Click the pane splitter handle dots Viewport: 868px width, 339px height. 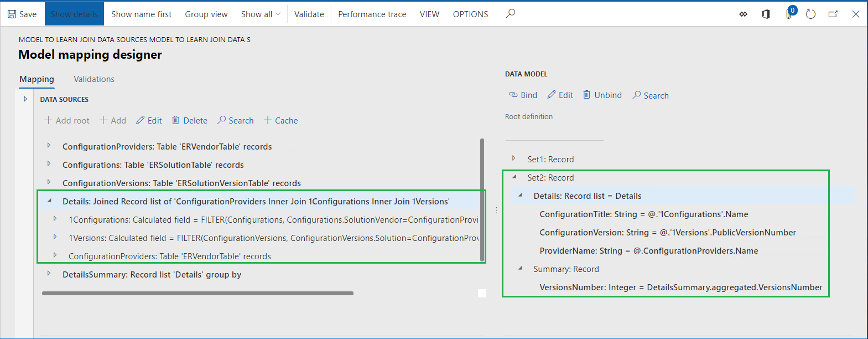tap(496, 210)
